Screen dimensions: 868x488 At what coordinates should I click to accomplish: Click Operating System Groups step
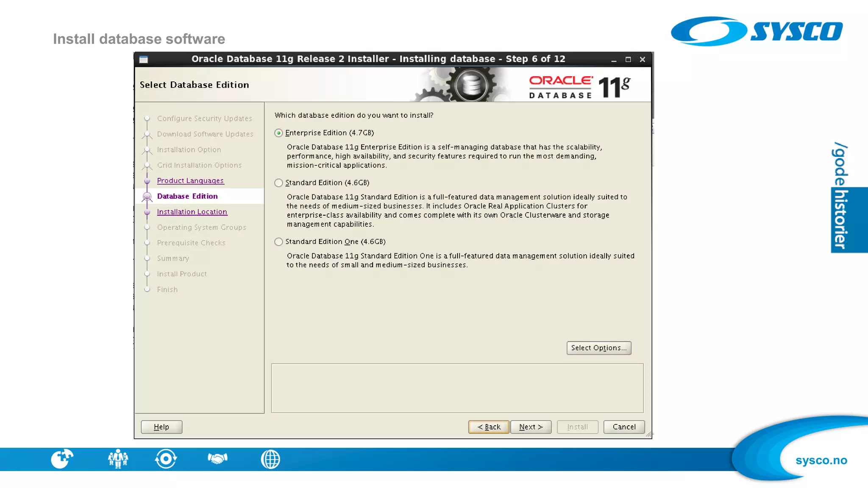[x=202, y=227]
